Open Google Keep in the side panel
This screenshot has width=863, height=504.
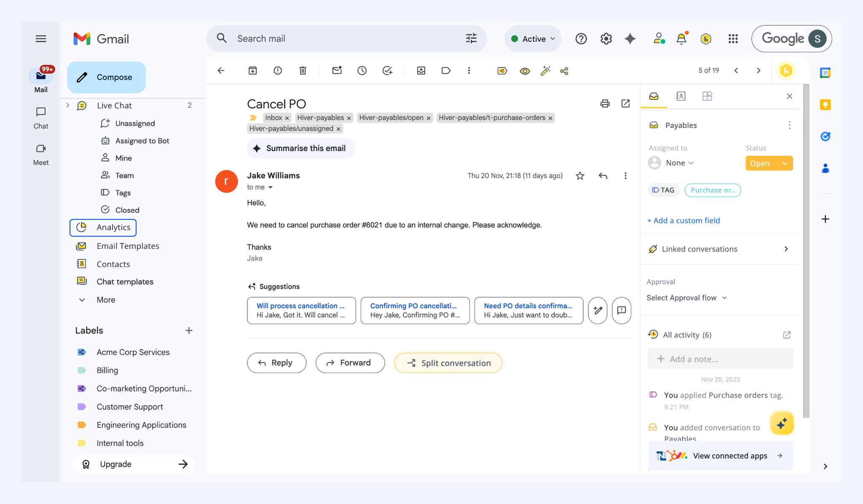(825, 104)
